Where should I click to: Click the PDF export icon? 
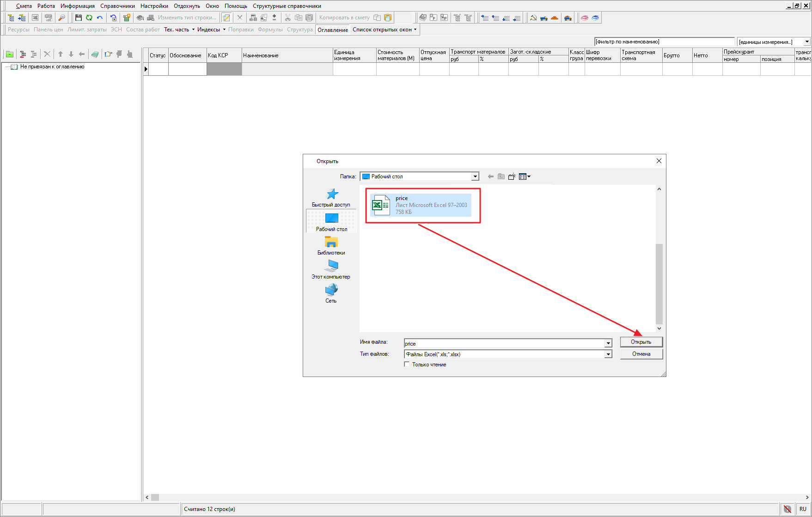(48, 18)
